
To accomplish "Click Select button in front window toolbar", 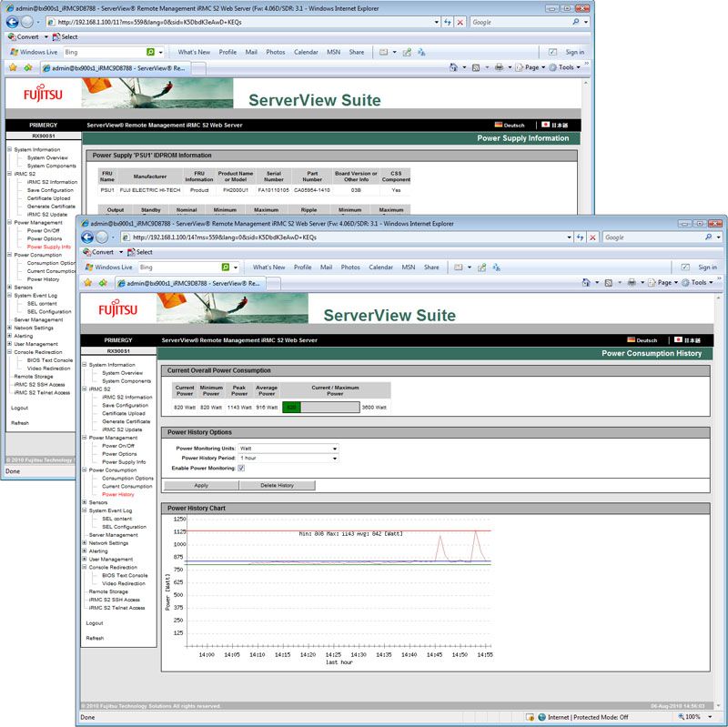I will pos(140,252).
